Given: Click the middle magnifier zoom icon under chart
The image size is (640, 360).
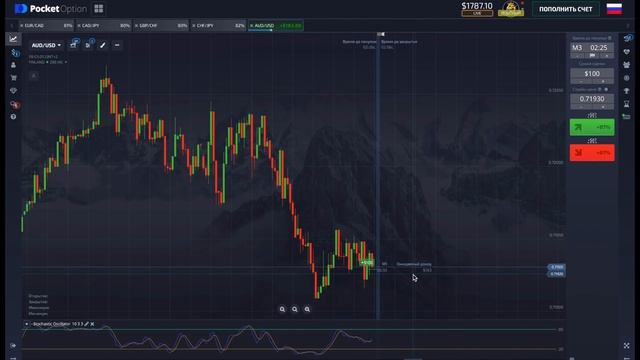Looking at the screenshot, I should point(295,309).
